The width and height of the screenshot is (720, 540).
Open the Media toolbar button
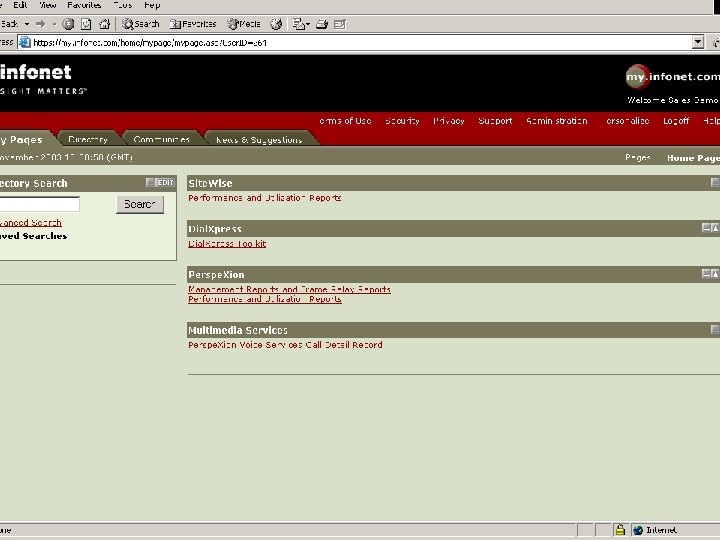pos(244,24)
